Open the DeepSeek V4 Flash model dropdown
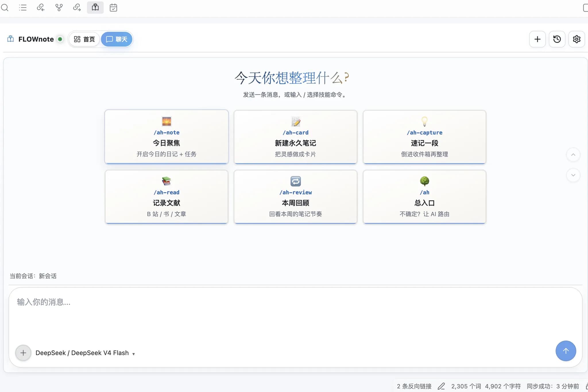This screenshot has height=392, width=588. (x=85, y=353)
